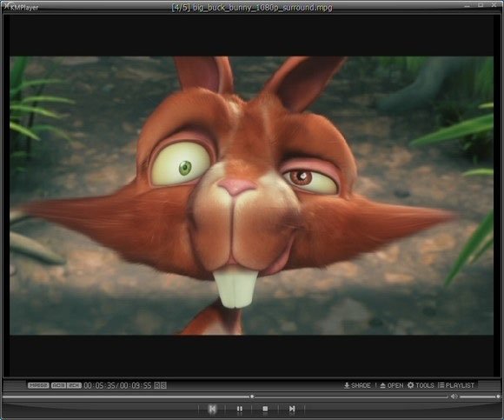Open the TOOLS gear menu
This screenshot has width=504, height=420.
point(421,385)
